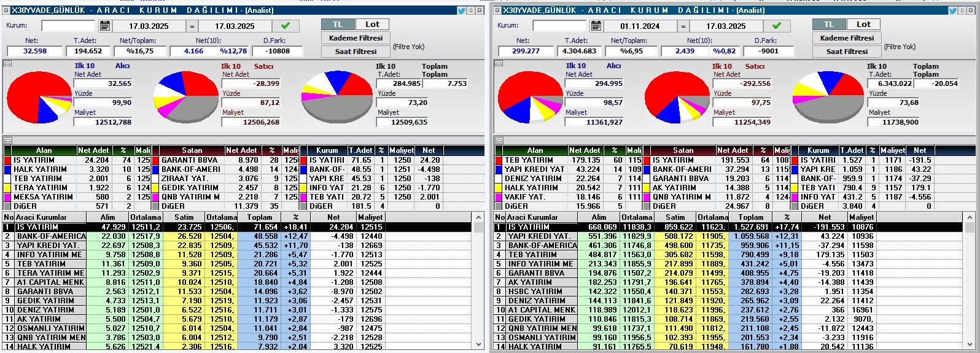
Task: Collapse the top-five tables section in left window
Action: [7, 140]
